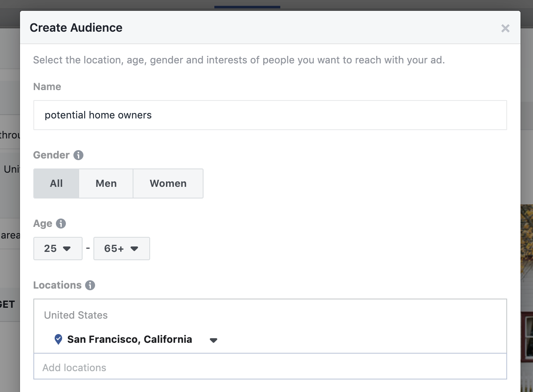
Task: Choose the Men gender option
Action: 106,183
